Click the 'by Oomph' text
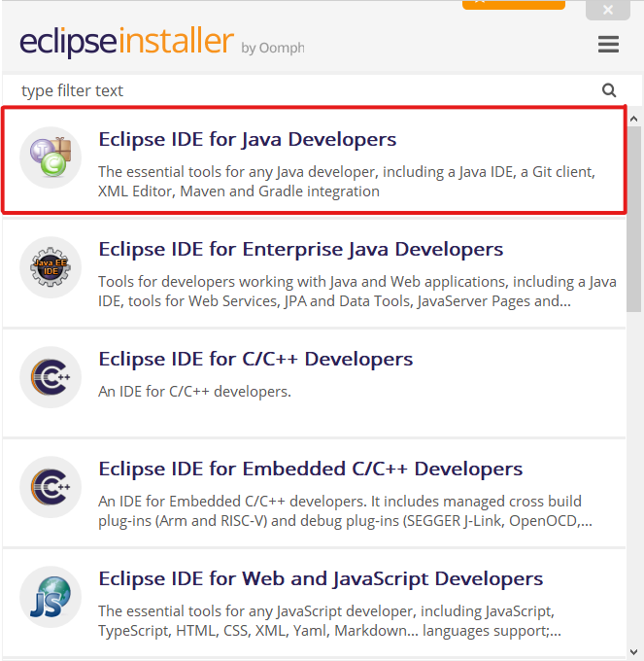Viewport: 644px width, 661px height. point(273,48)
